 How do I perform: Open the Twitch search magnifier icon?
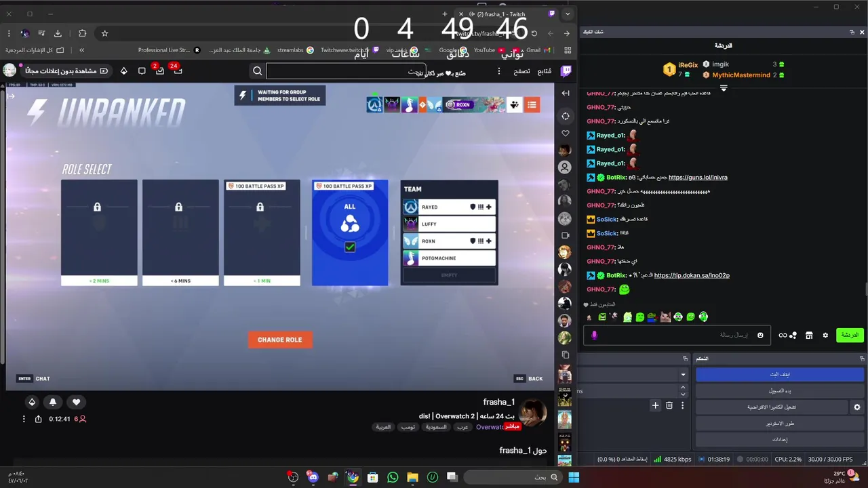pyautogui.click(x=258, y=71)
